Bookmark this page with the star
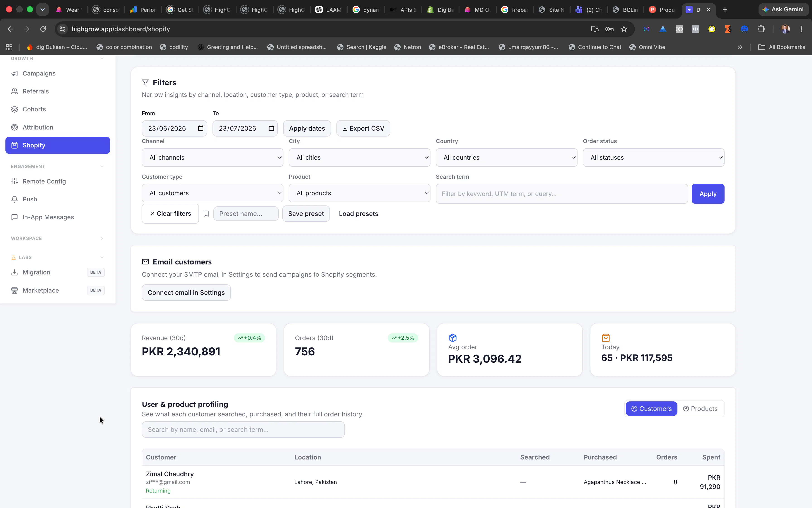Screen dimensions: 812x508 point(624,29)
